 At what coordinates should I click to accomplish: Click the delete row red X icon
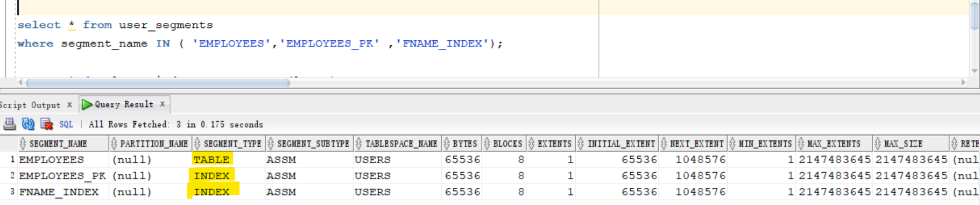point(47,124)
